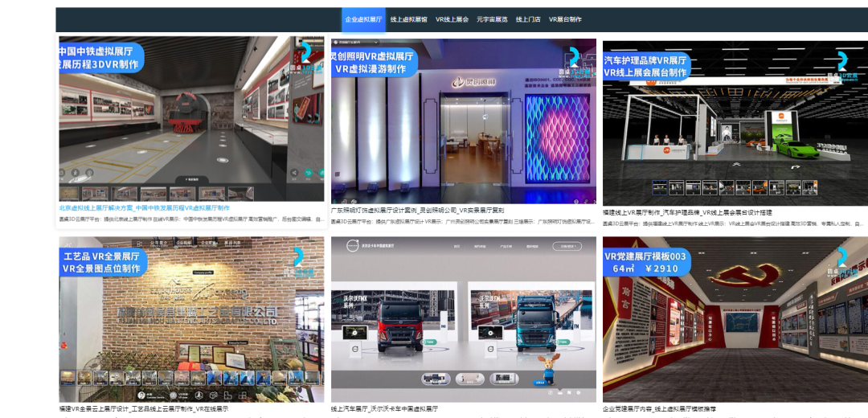Image resolution: width=868 pixels, height=418 pixels.
Task: Open the VR党建展厅模板003 thumbnail image
Action: (735, 319)
